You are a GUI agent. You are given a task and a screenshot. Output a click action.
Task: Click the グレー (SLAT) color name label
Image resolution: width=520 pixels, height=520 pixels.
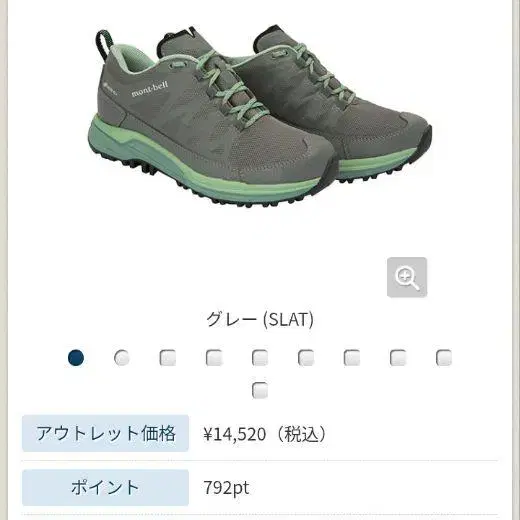(x=260, y=320)
